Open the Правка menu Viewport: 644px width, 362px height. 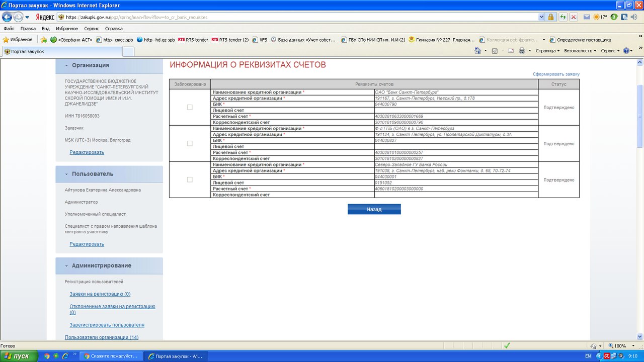[28, 29]
